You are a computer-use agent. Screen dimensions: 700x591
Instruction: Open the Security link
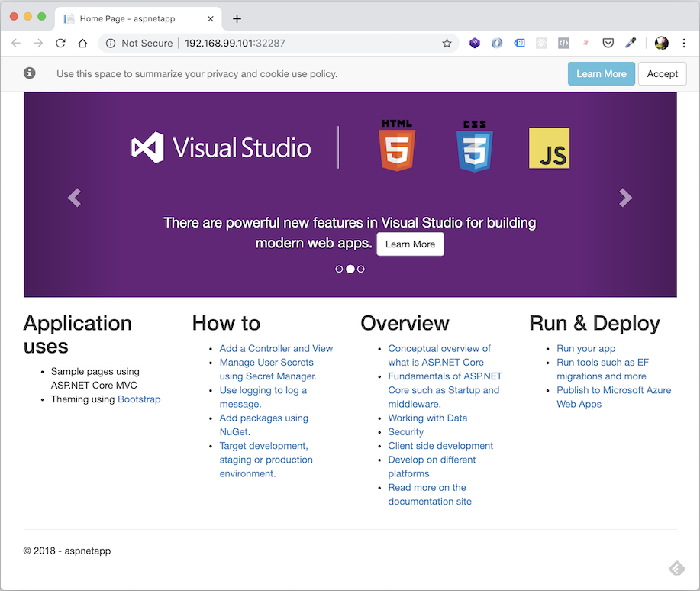[405, 432]
